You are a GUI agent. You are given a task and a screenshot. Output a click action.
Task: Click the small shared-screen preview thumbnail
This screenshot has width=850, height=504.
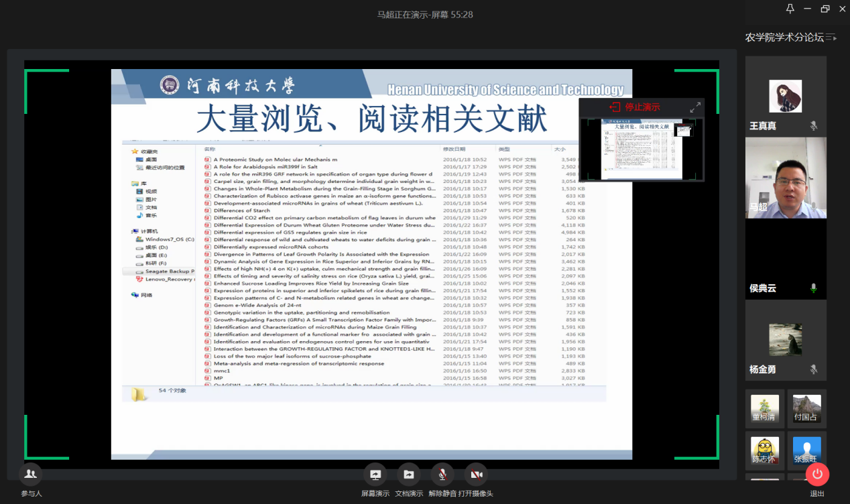pos(642,149)
